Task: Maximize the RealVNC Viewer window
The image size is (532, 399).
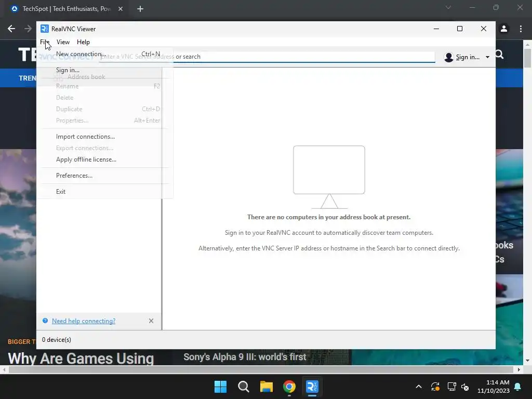Action: click(460, 29)
